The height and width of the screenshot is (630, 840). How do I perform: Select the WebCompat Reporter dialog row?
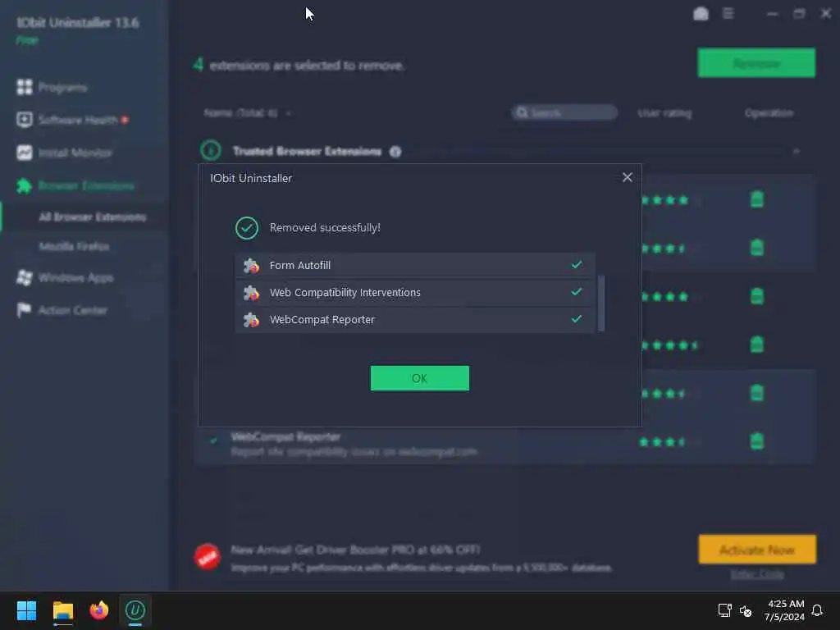point(414,320)
